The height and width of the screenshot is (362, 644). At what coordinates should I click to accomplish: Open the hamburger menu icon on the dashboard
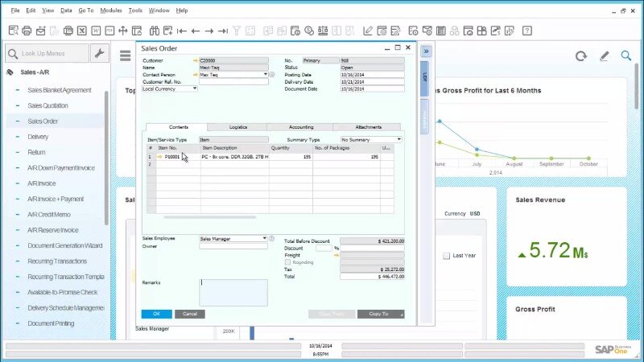coord(125,56)
